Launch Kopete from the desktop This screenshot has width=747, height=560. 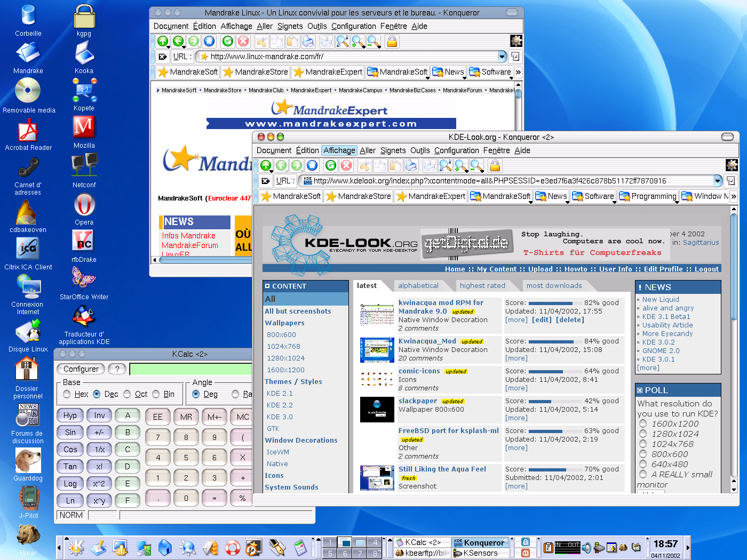tap(84, 95)
